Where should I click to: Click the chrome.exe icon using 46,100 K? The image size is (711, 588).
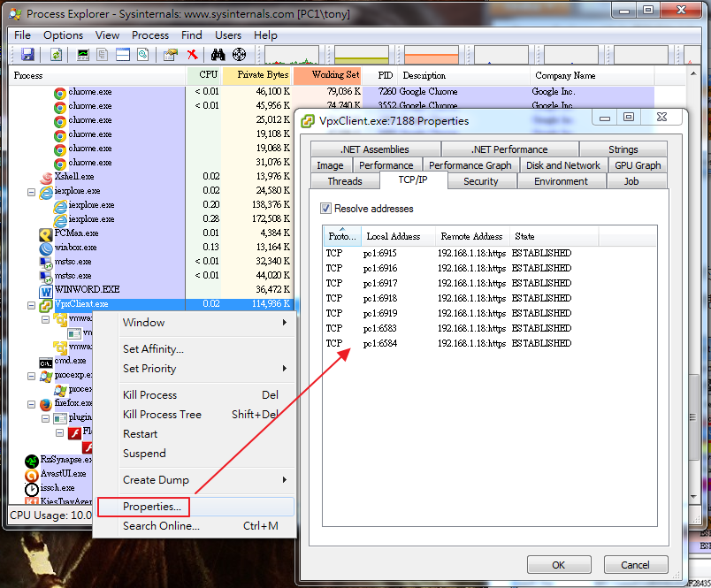pos(60,93)
